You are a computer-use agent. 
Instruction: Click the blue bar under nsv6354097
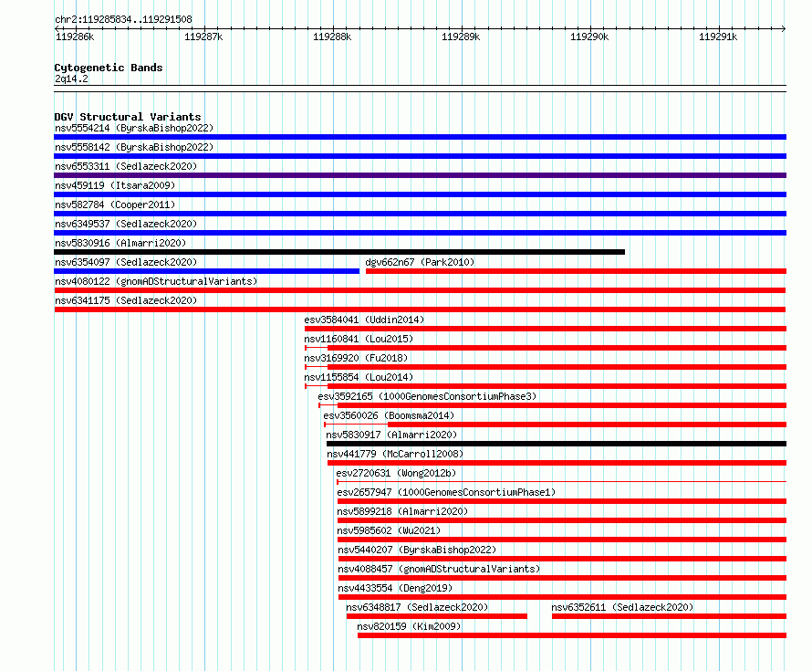pos(206,271)
